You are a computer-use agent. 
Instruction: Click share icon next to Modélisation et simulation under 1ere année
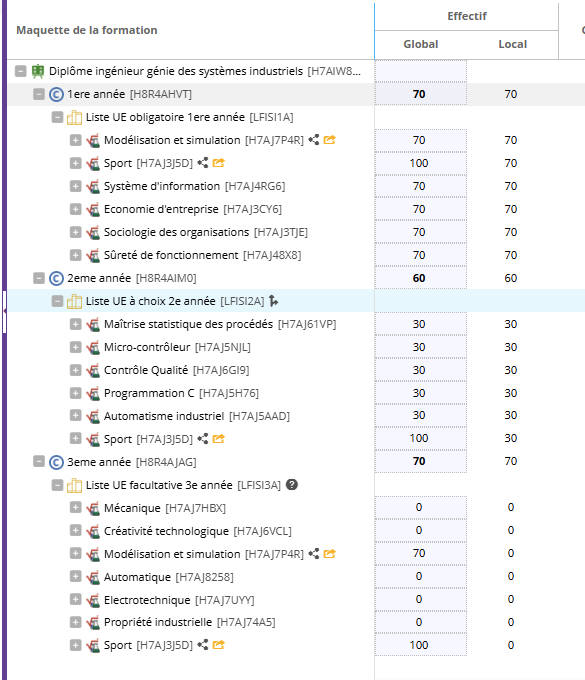314,140
